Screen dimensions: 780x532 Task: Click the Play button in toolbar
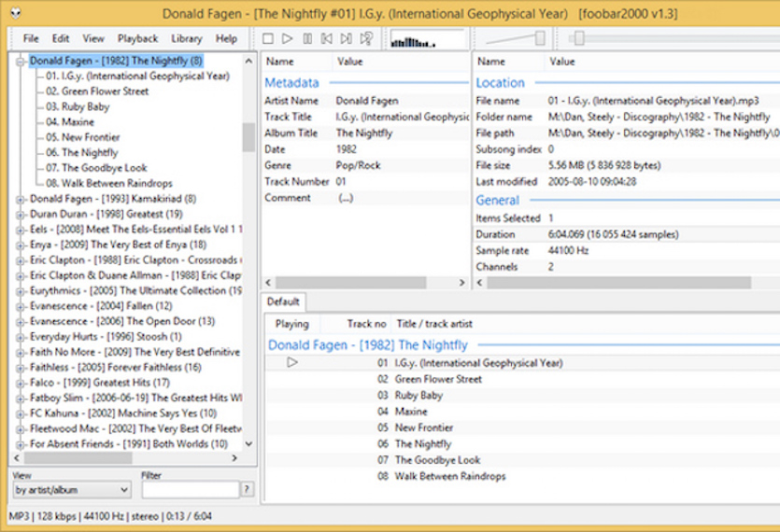(287, 38)
